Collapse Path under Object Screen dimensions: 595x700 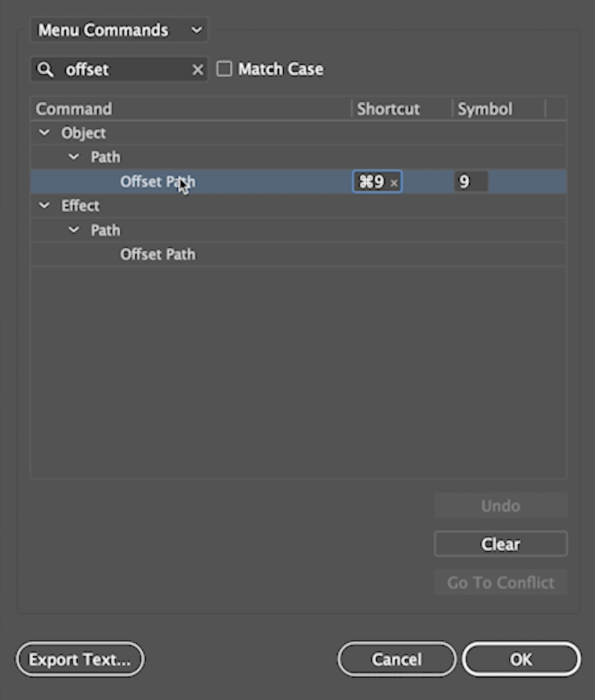74,157
